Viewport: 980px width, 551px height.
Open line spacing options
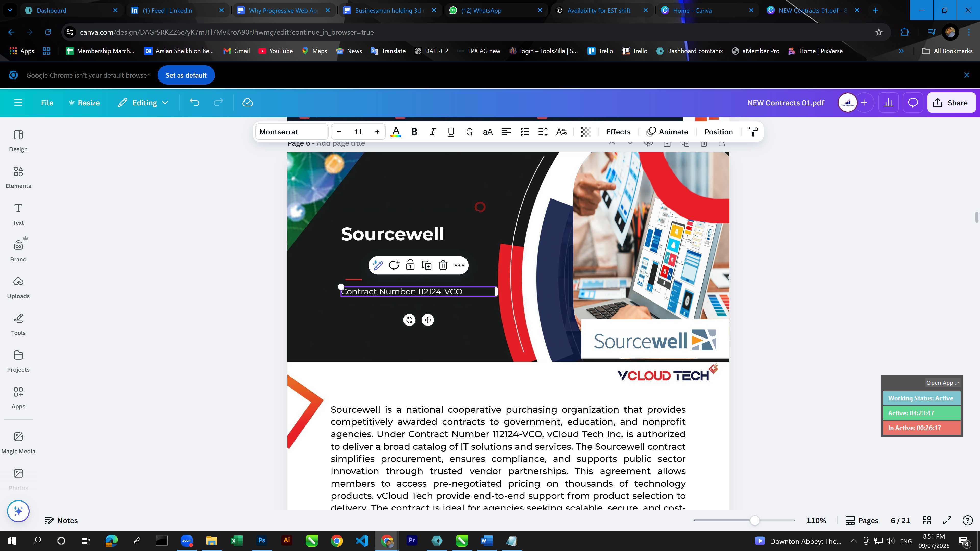(x=543, y=132)
